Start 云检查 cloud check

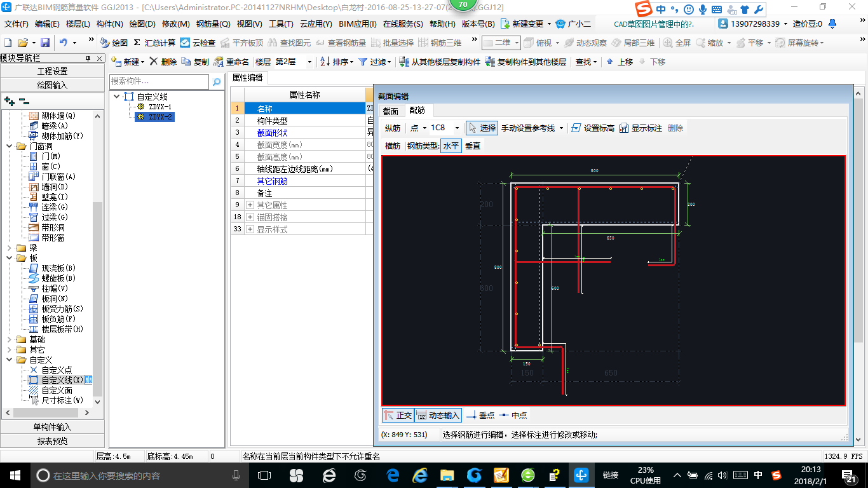coord(198,43)
